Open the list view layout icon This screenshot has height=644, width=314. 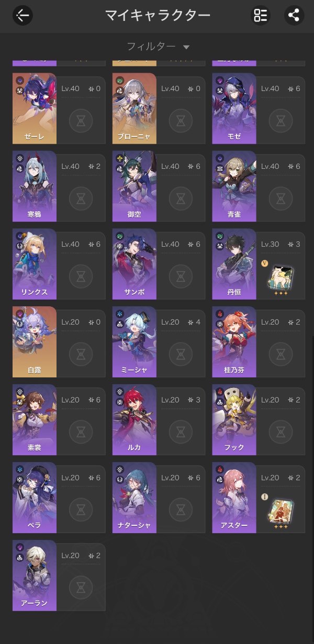(x=261, y=15)
